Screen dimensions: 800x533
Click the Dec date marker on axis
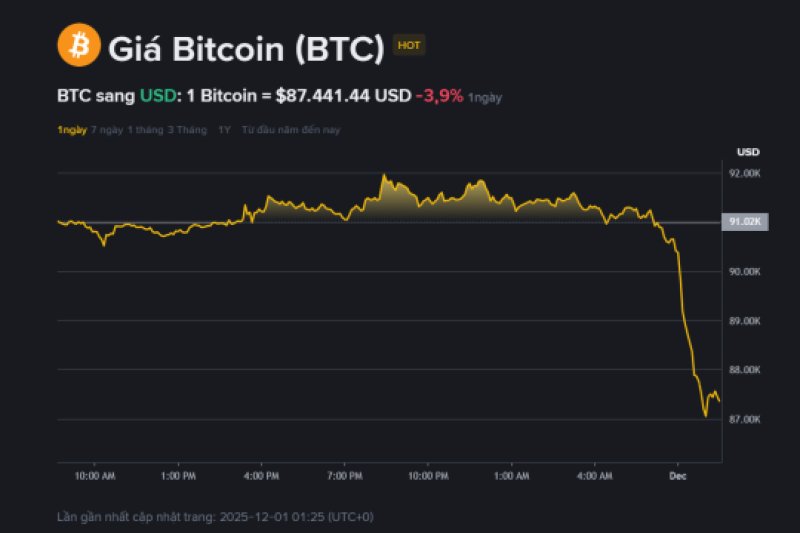click(x=677, y=475)
